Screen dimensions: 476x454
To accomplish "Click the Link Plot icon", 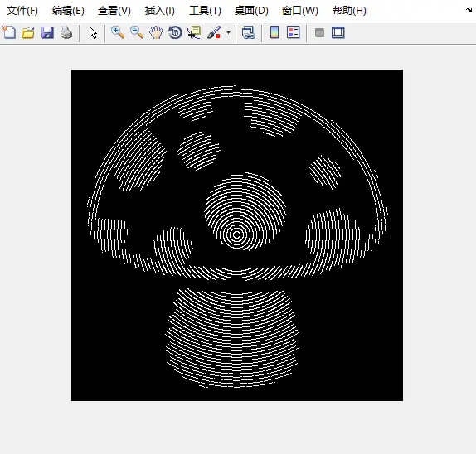I will [248, 32].
